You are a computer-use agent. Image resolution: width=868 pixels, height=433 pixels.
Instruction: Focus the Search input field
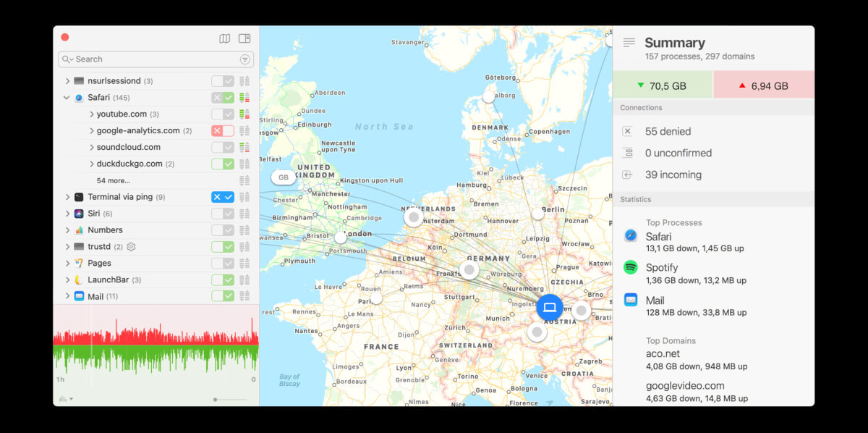(156, 59)
